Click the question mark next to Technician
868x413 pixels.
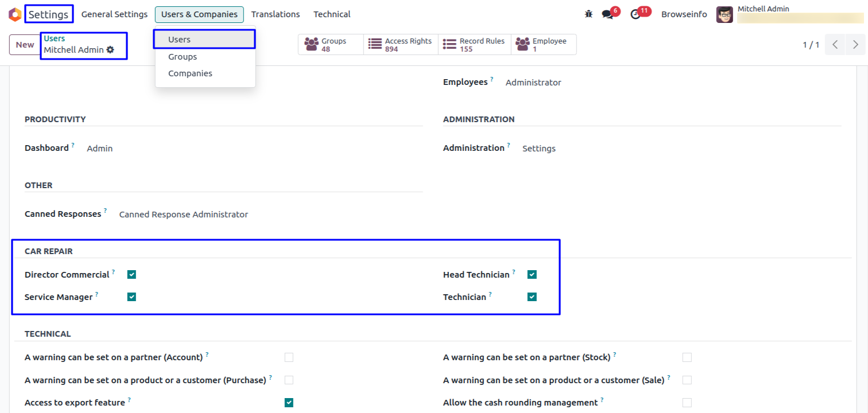[x=490, y=295]
